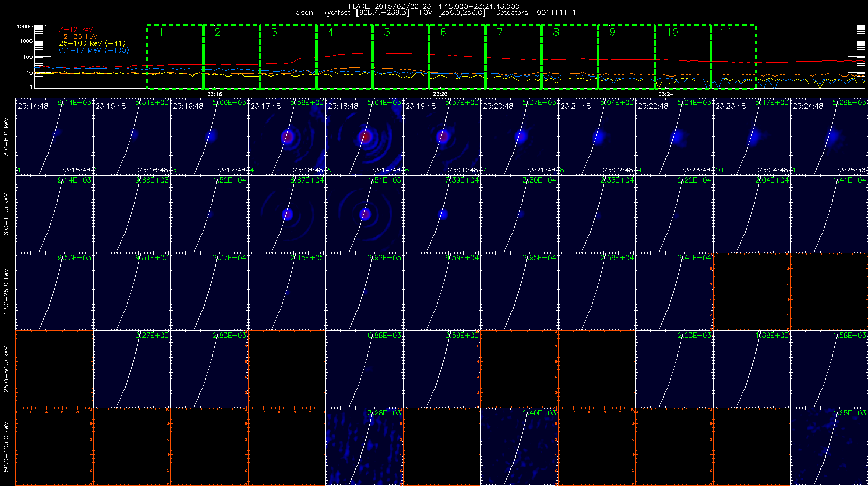The image size is (868, 486).
Task: Open the 6.0-12.0 keV image labeled 7.39E+04
Action: pos(442,214)
